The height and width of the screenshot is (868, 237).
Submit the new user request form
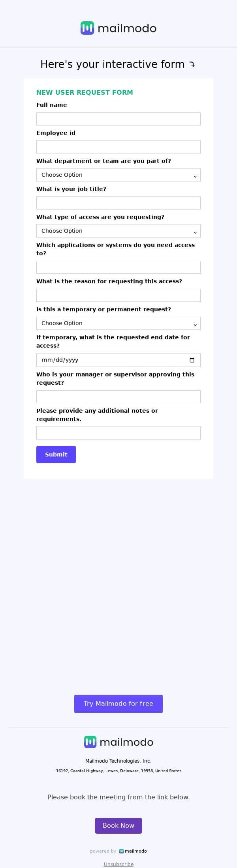pyautogui.click(x=56, y=455)
